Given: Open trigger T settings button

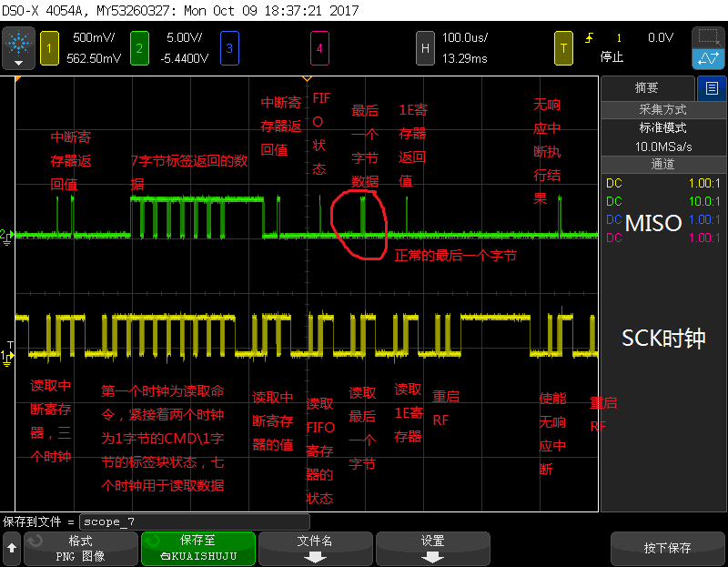Looking at the screenshot, I should click(x=563, y=48).
